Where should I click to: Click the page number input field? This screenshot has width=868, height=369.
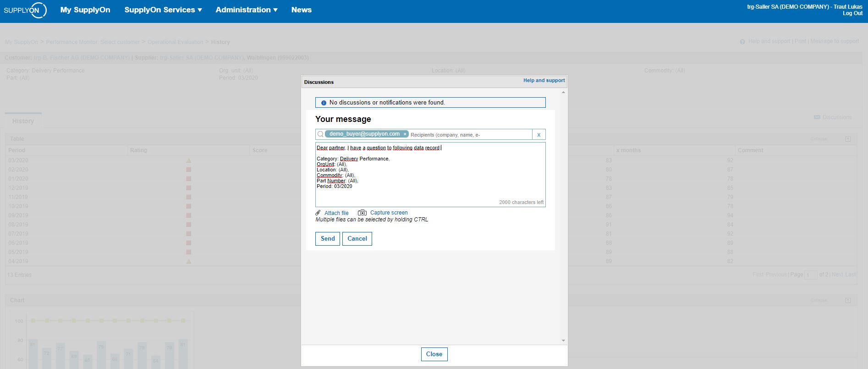click(x=811, y=275)
